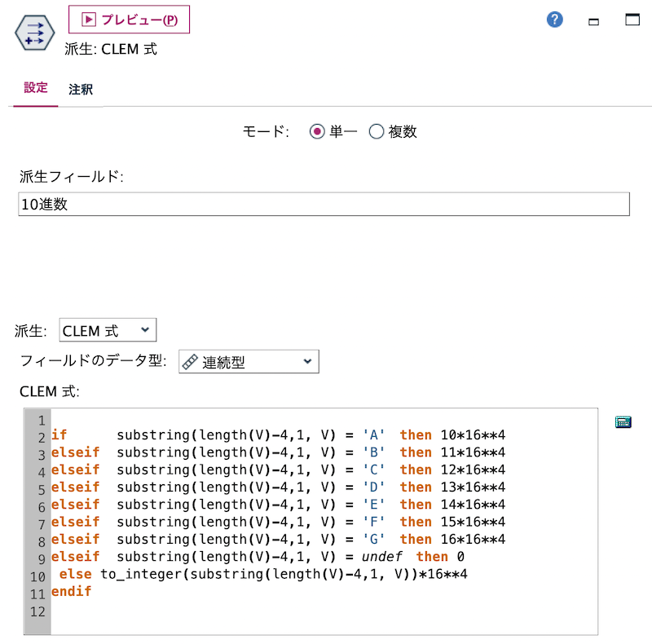
Task: Click the minimize dialog icon
Action: tap(593, 20)
